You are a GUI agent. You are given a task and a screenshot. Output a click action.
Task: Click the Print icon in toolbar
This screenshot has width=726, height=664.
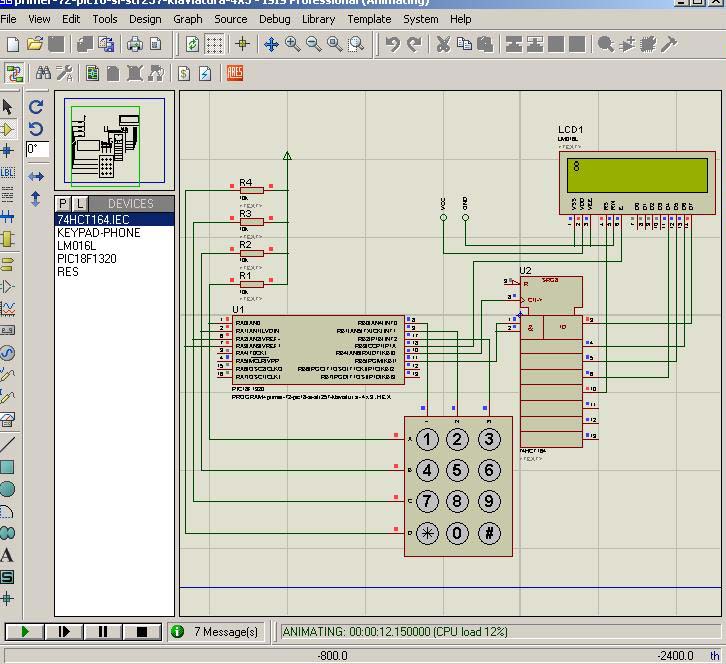tap(134, 44)
